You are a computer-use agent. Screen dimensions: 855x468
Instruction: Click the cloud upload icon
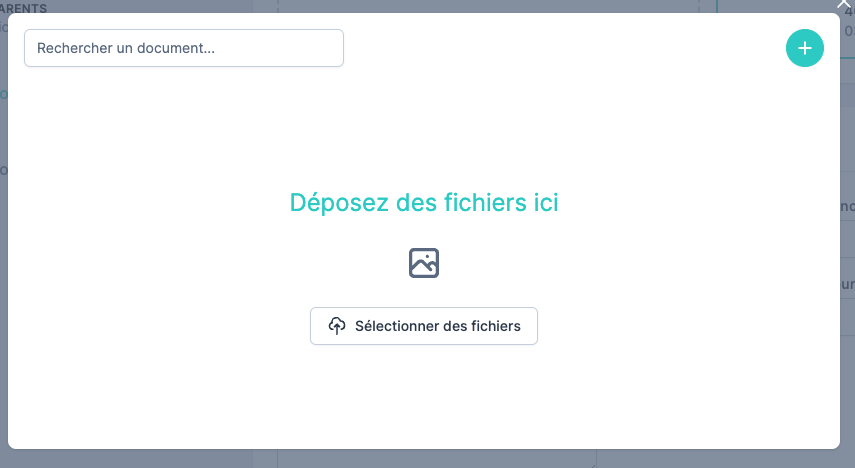(337, 326)
